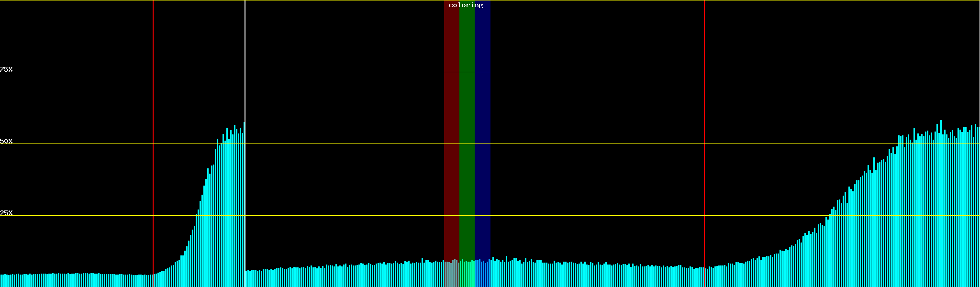Click the yellow 25% horizontal gridline
This screenshot has width=980, height=287.
(335, 216)
